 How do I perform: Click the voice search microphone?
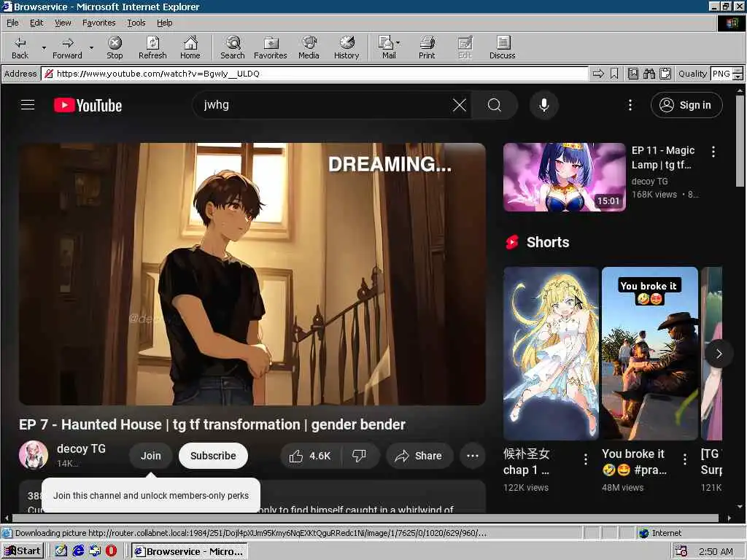pyautogui.click(x=543, y=105)
